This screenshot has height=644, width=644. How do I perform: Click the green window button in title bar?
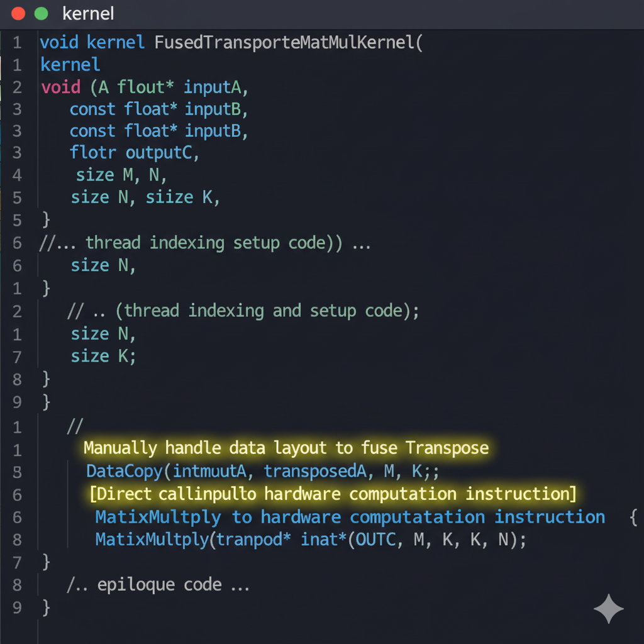tap(41, 14)
